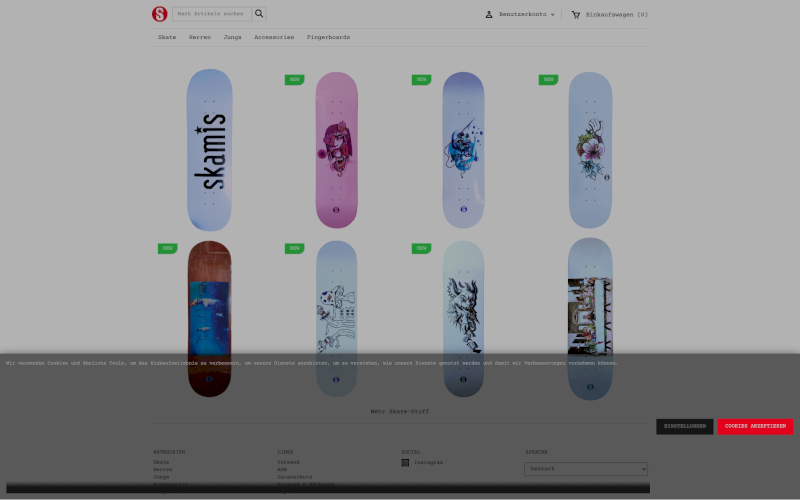Click the NEW badge on flower deck
Image resolution: width=800 pixels, height=500 pixels.
pos(548,80)
